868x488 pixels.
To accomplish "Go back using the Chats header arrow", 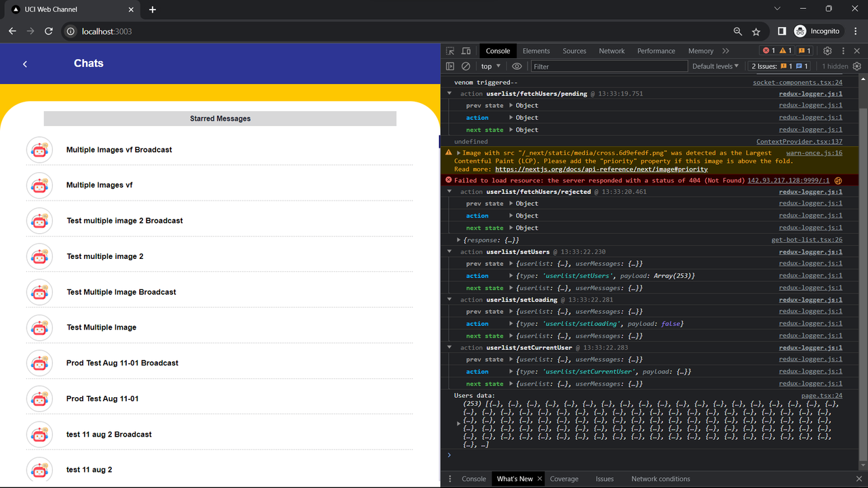I will pyautogui.click(x=25, y=64).
